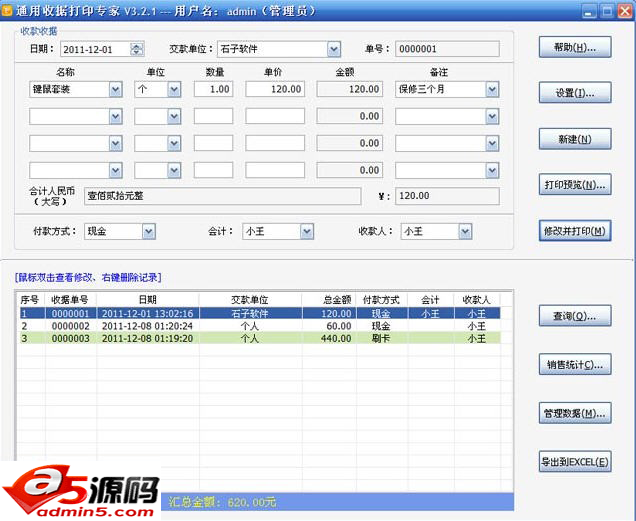
Task: Expand the 交款单位 payer dropdown
Action: 333,49
